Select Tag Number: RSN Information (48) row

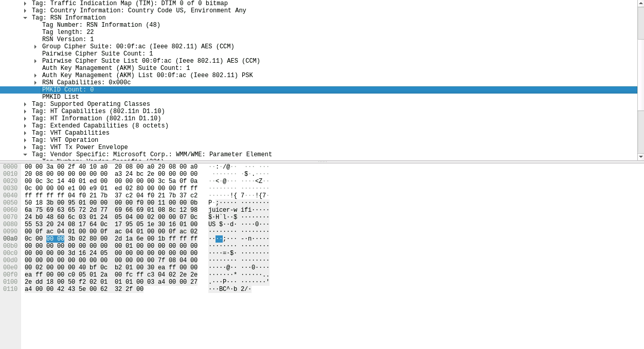coord(318,25)
